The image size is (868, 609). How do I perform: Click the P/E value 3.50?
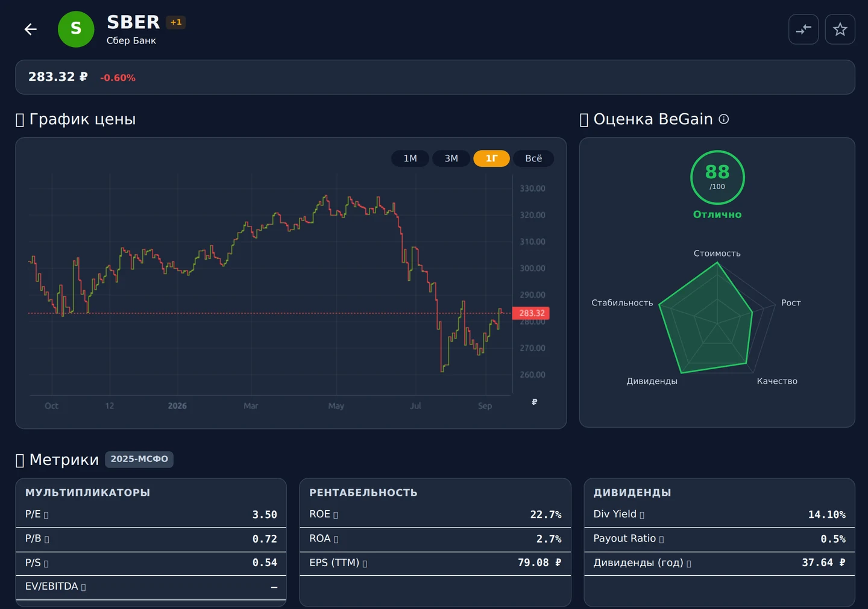coord(265,514)
